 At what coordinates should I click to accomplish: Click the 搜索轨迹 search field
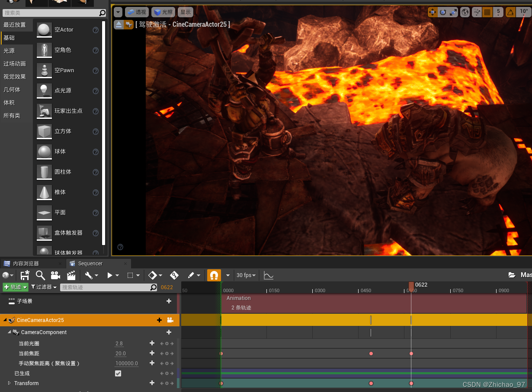coord(105,287)
